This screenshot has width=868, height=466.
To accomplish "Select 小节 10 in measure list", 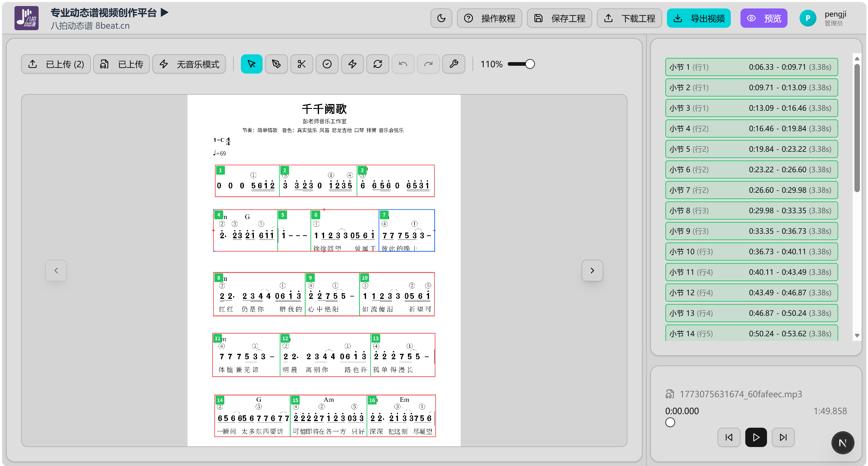I will 751,252.
